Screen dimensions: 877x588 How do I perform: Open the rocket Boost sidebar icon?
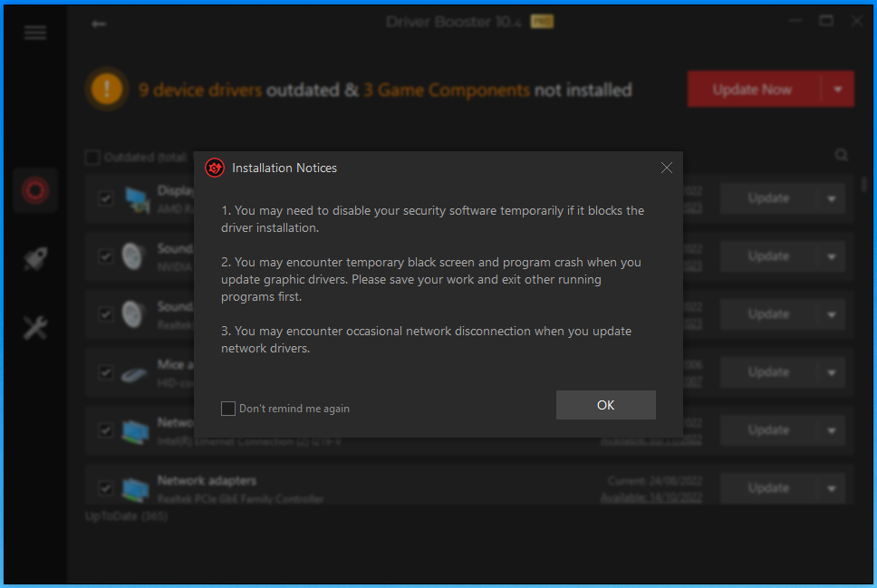pos(35,259)
